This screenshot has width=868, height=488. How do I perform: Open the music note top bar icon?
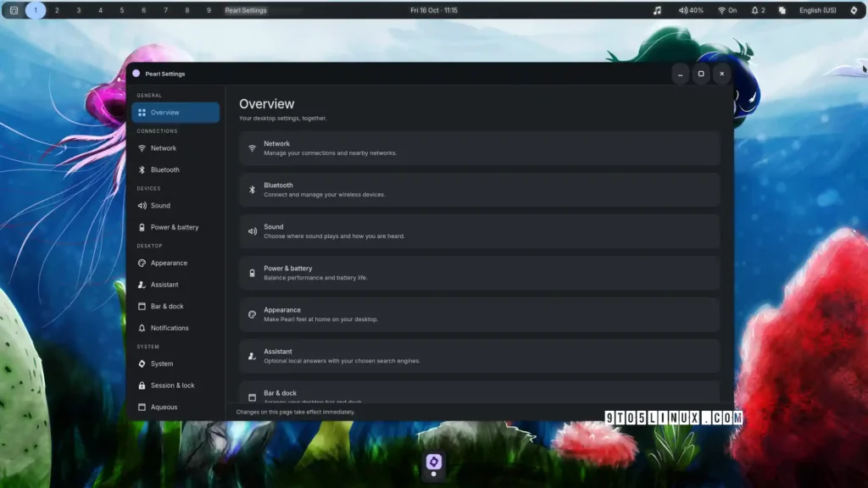point(657,10)
